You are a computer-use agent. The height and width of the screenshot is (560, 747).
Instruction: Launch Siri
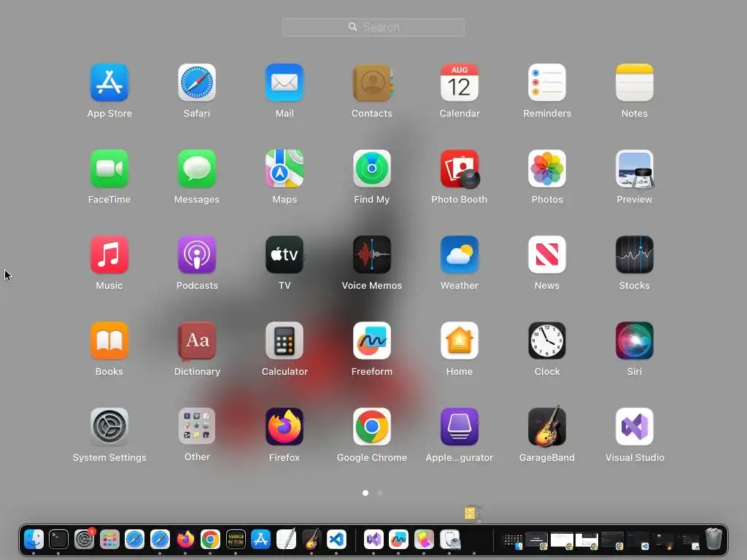click(635, 341)
